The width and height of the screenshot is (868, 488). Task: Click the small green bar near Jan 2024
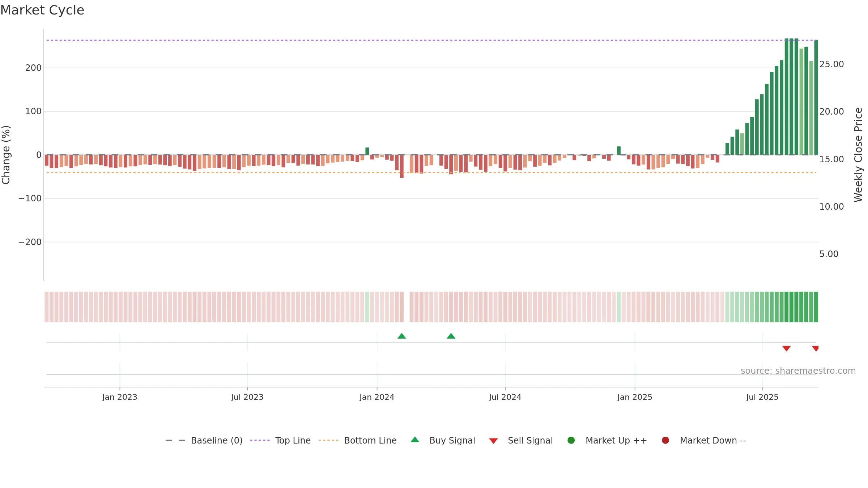tap(367, 151)
